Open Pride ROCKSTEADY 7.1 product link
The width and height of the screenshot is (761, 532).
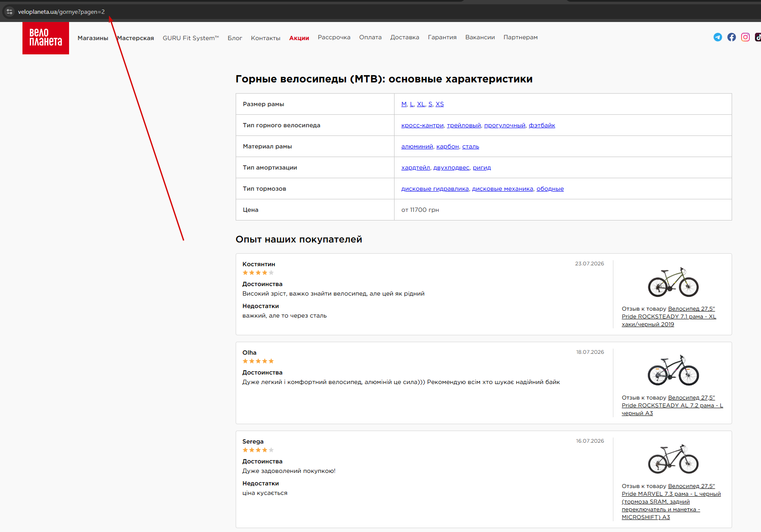click(x=669, y=316)
